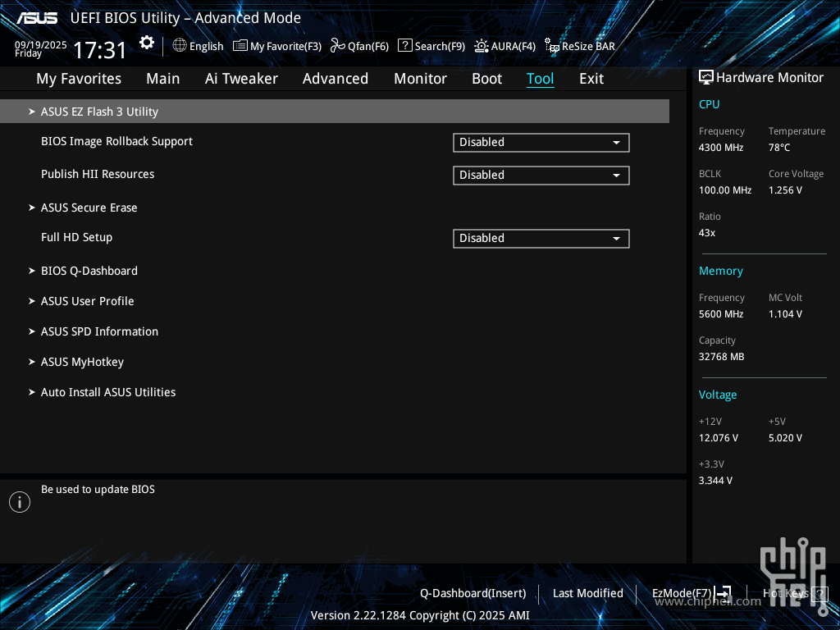Click Publish HII Resources label
Screen dimensions: 840x630
click(x=98, y=174)
